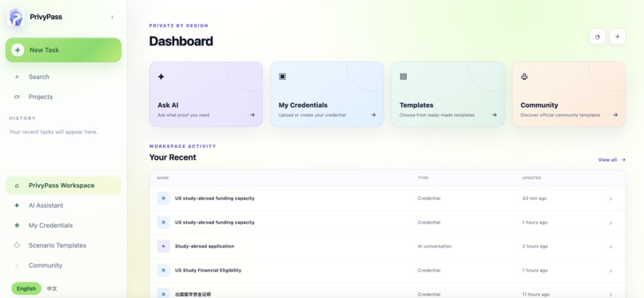This screenshot has width=644, height=298.
Task: Click the Search magnifier icon
Action: point(17,77)
